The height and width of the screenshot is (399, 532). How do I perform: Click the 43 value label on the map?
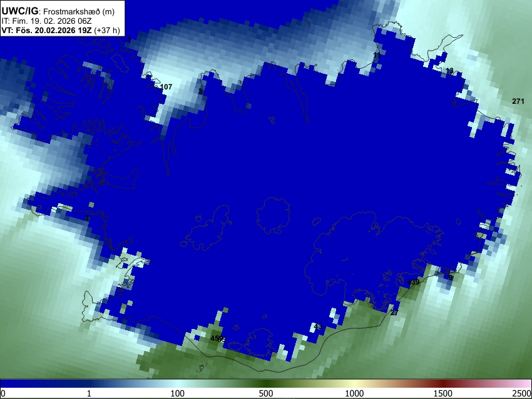tap(318, 326)
